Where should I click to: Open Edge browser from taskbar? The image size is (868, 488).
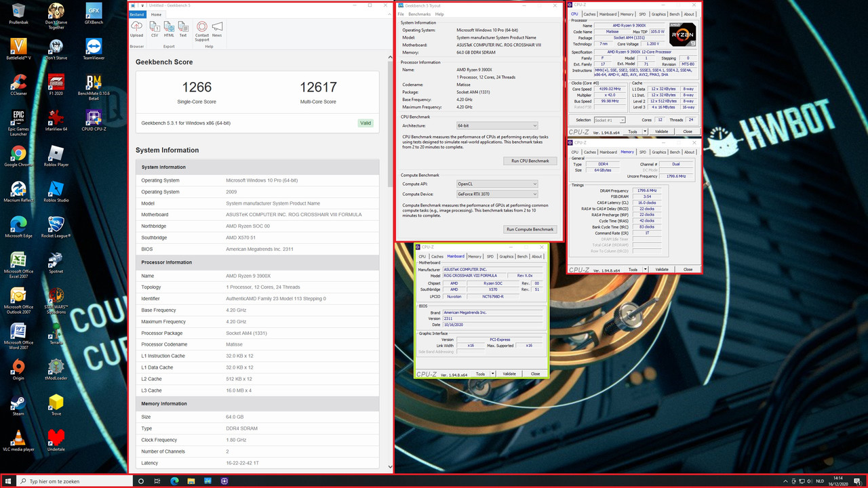coord(174,481)
